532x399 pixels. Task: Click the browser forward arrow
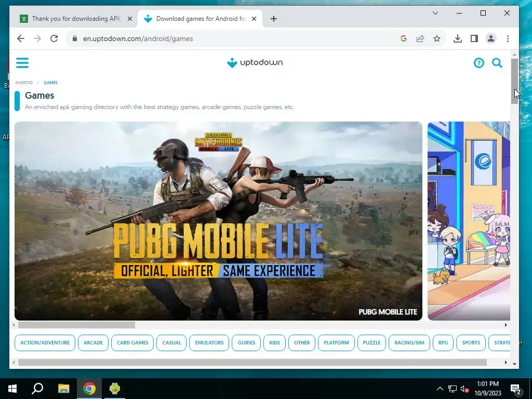click(x=37, y=38)
